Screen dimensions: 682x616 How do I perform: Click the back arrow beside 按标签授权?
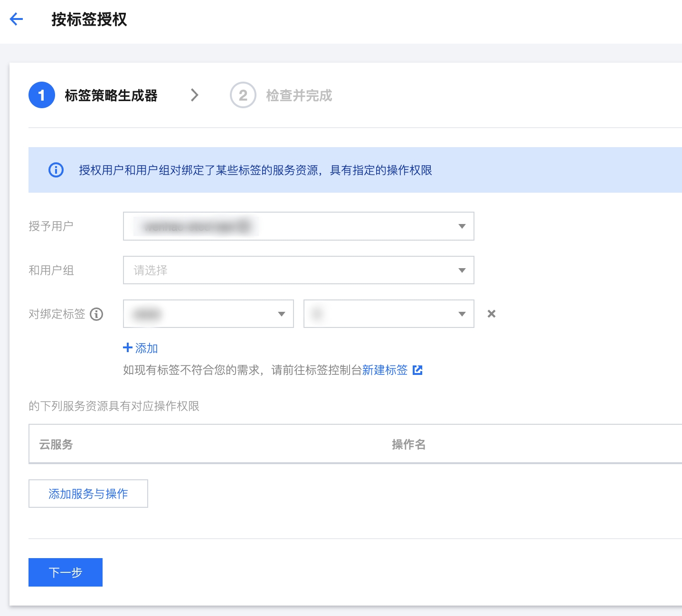(x=17, y=19)
